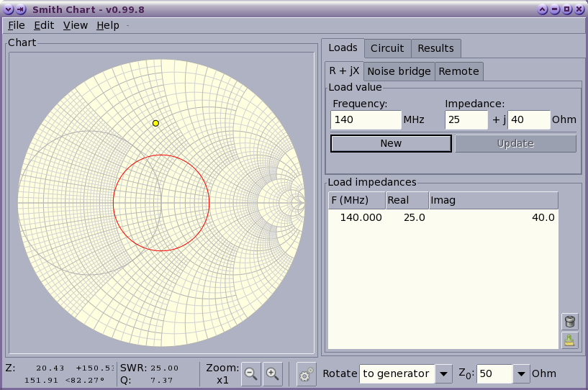Click the zoom in magnifier icon
588x390 pixels.
(273, 374)
